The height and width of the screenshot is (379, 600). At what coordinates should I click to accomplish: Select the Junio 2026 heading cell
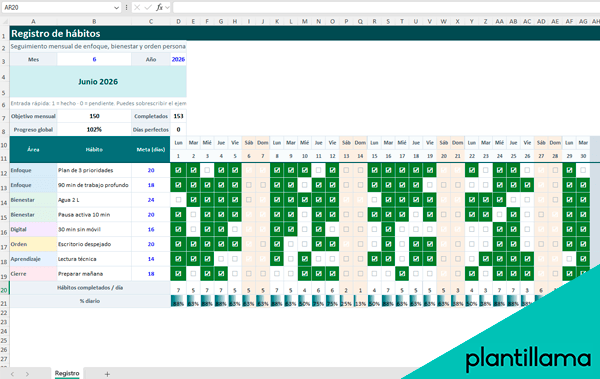98,82
